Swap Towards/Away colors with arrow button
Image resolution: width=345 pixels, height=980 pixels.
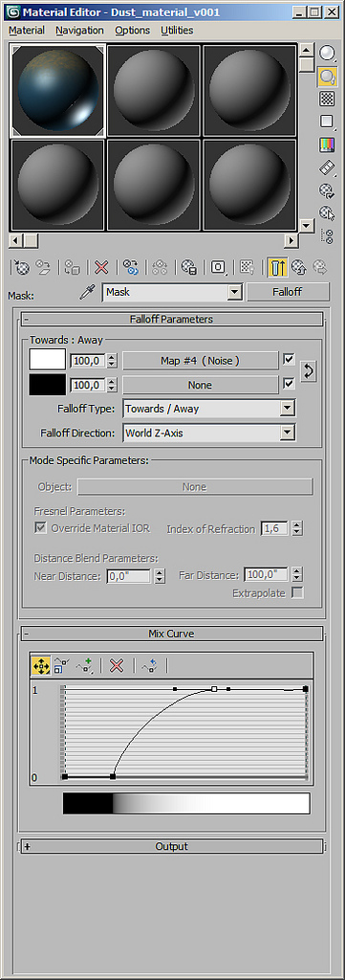tap(308, 372)
